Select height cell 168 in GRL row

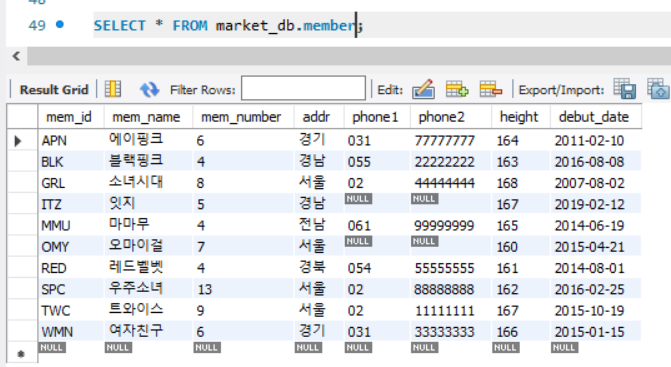[521, 183]
